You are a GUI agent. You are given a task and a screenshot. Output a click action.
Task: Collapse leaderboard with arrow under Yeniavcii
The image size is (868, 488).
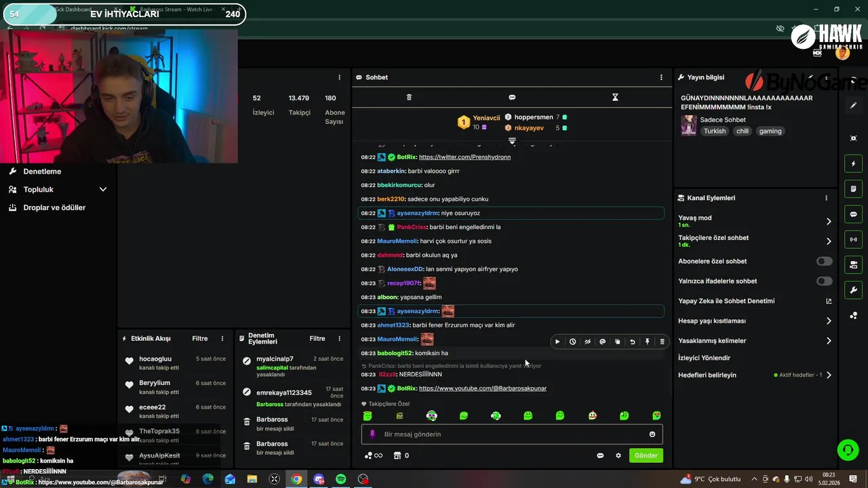pos(512,141)
